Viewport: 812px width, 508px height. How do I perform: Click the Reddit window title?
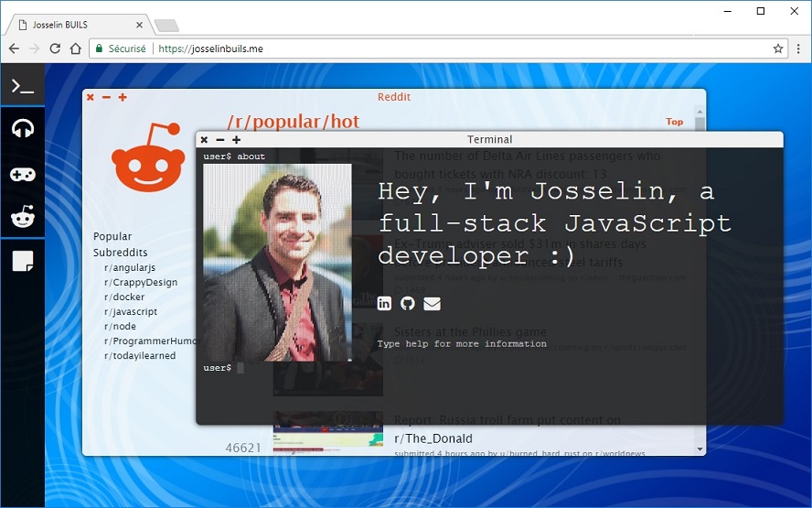coord(393,97)
